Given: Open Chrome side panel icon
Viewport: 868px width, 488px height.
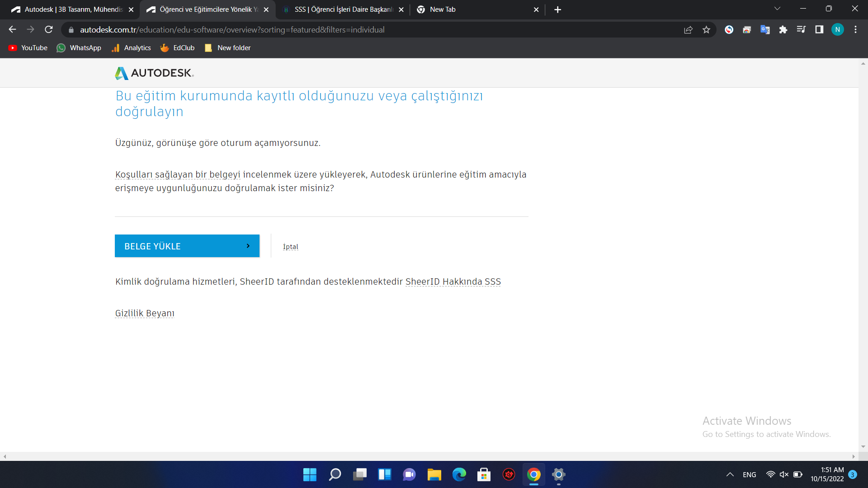Looking at the screenshot, I should (x=819, y=30).
